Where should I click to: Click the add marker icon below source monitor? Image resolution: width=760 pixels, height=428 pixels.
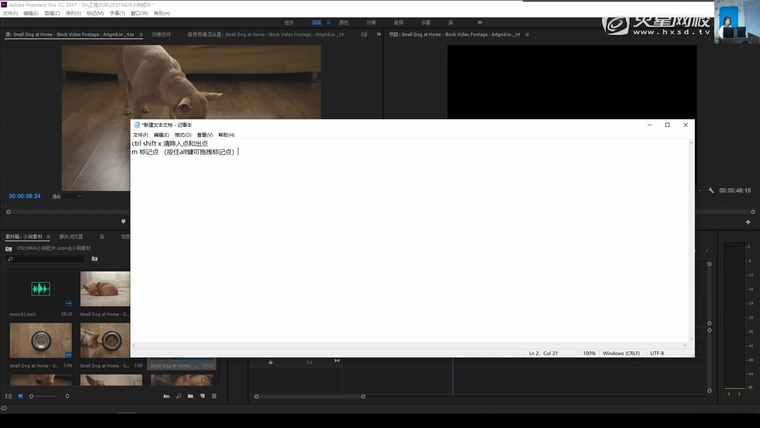(x=124, y=221)
